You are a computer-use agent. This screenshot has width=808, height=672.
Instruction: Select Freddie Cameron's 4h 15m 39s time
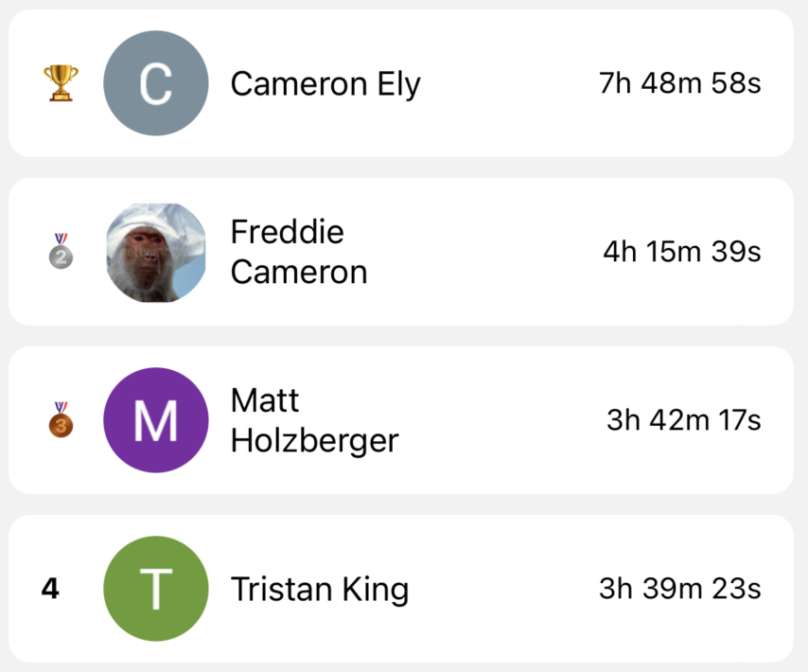click(684, 252)
